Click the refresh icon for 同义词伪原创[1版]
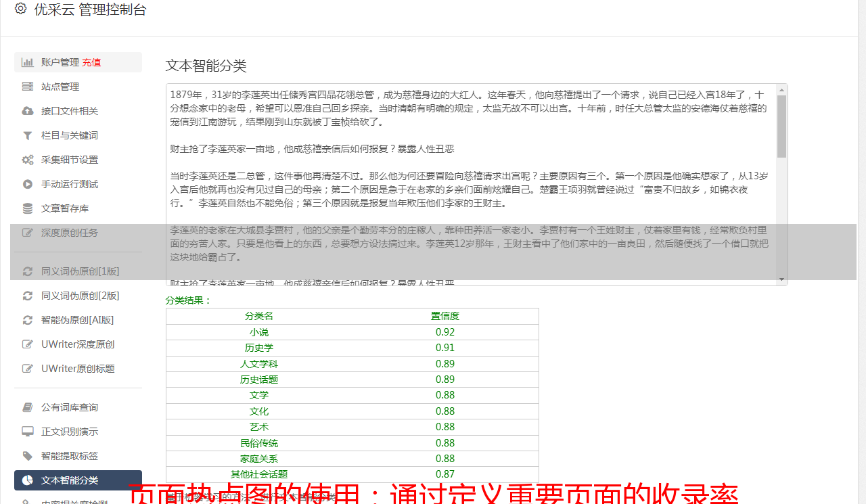The width and height of the screenshot is (866, 504). pyautogui.click(x=28, y=271)
